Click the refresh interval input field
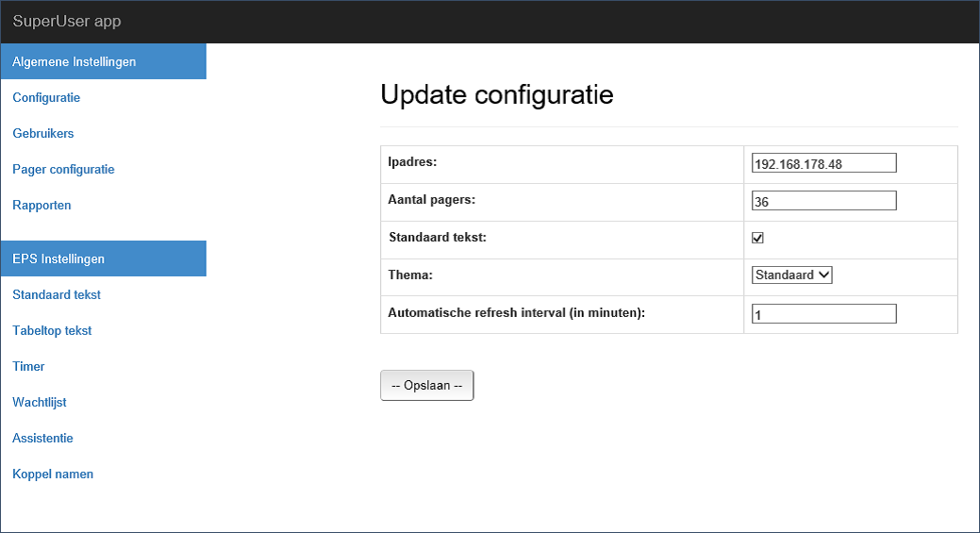 823,314
